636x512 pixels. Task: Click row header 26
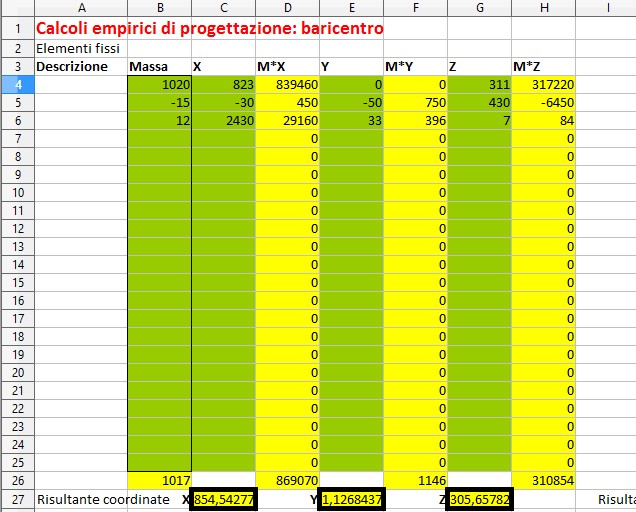(16, 480)
